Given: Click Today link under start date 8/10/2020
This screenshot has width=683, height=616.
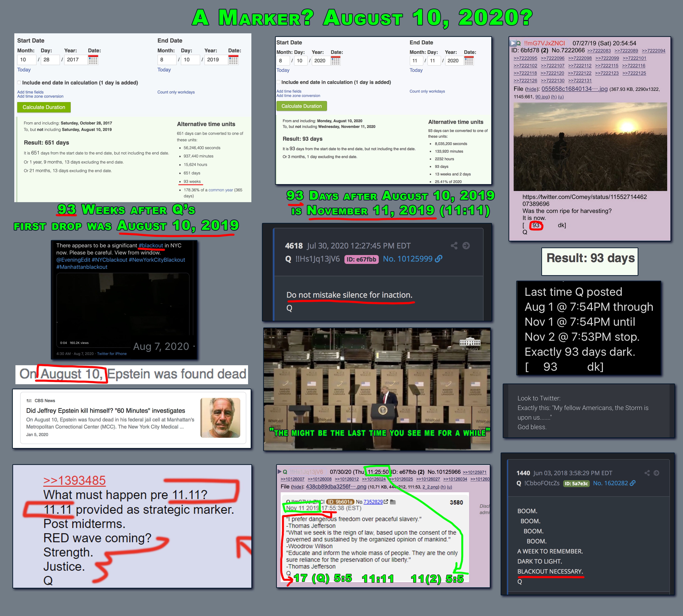Looking at the screenshot, I should coord(283,70).
